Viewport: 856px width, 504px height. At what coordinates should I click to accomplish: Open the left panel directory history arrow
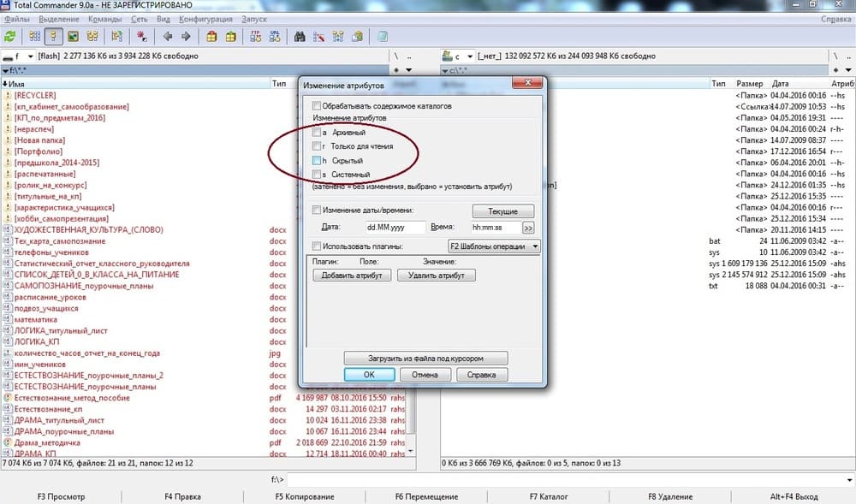click(x=408, y=70)
